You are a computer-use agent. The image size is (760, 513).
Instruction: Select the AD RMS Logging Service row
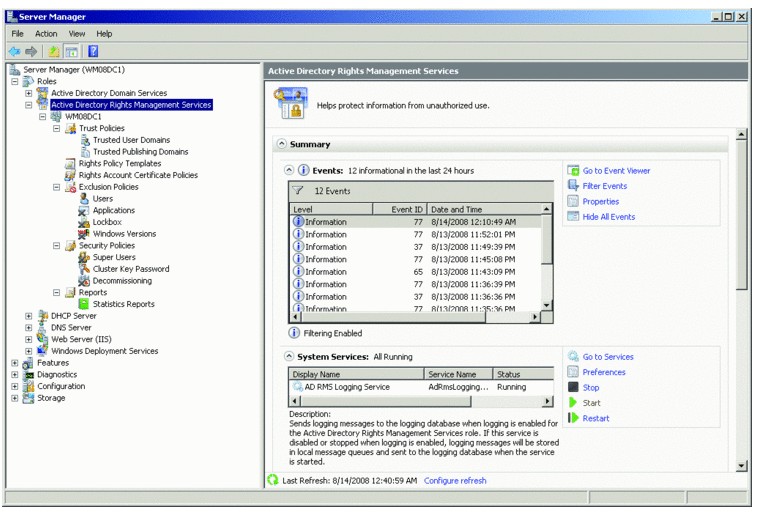[422, 387]
